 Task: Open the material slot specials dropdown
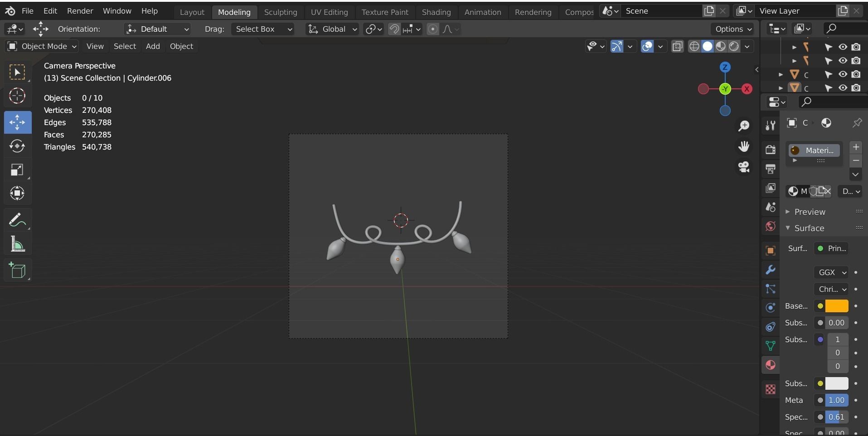click(856, 174)
